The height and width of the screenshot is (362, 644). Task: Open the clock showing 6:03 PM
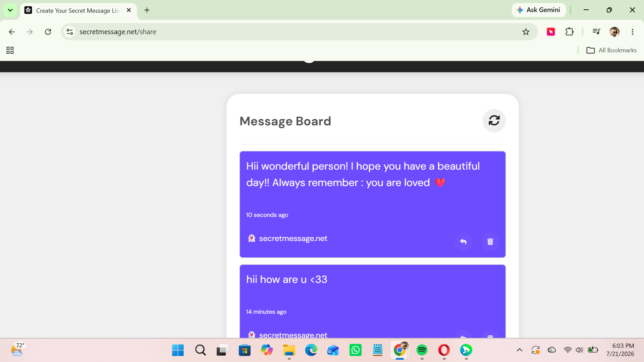(620, 350)
